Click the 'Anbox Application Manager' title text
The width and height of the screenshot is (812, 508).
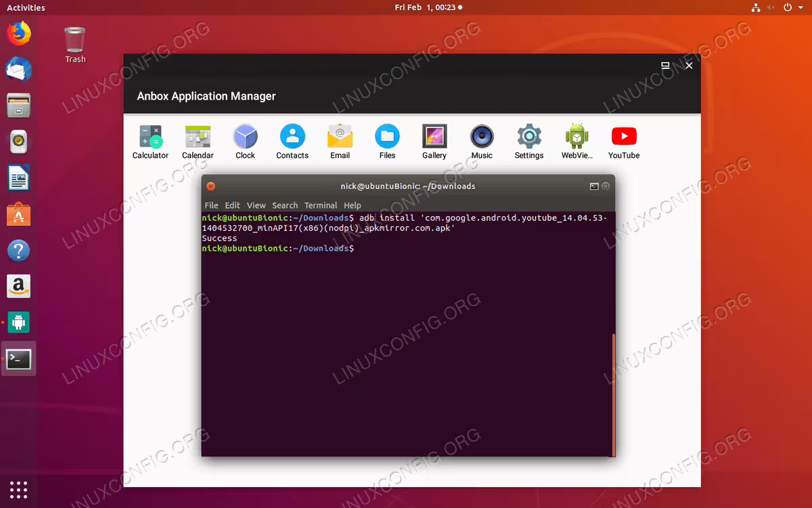[x=206, y=96]
